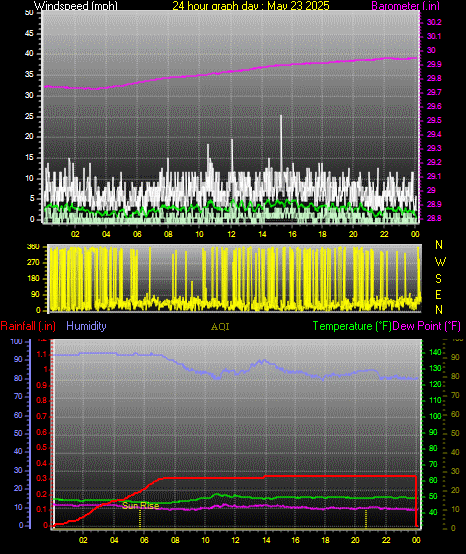Viewport: 466px width, 554px height.
Task: Click the "29.3" barometer axis value
Action: pos(434,148)
